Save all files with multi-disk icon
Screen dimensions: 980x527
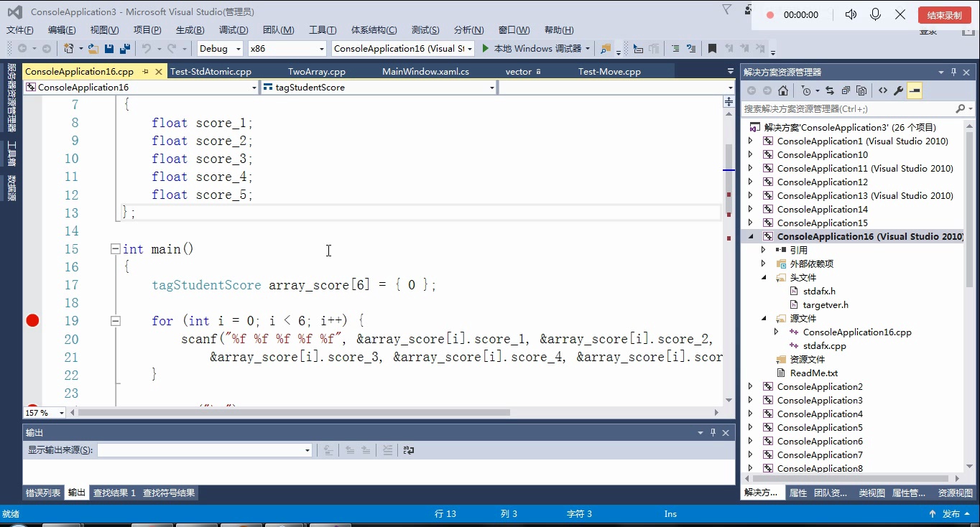[x=125, y=48]
